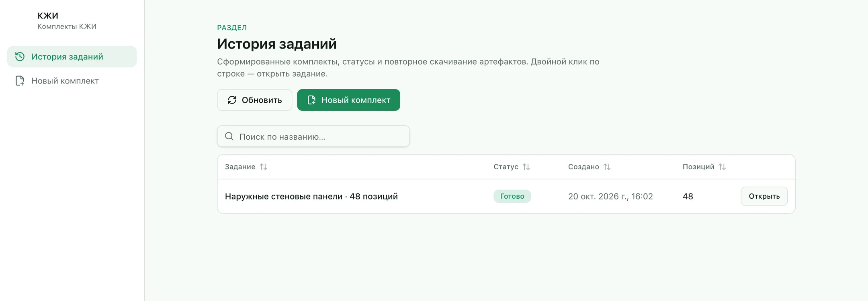Sort by Задание column arrows icon
The height and width of the screenshot is (301, 868).
tap(263, 167)
